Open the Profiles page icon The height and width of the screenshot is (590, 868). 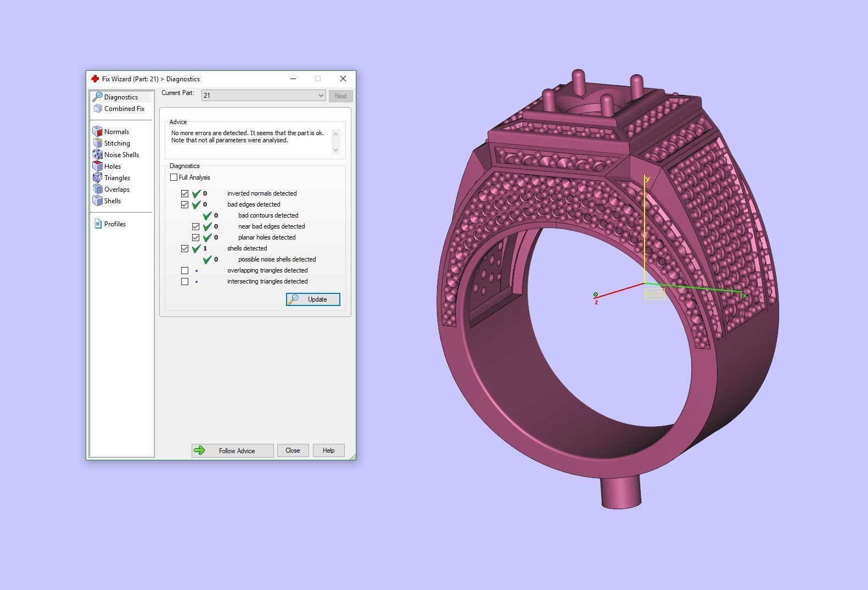tap(98, 224)
